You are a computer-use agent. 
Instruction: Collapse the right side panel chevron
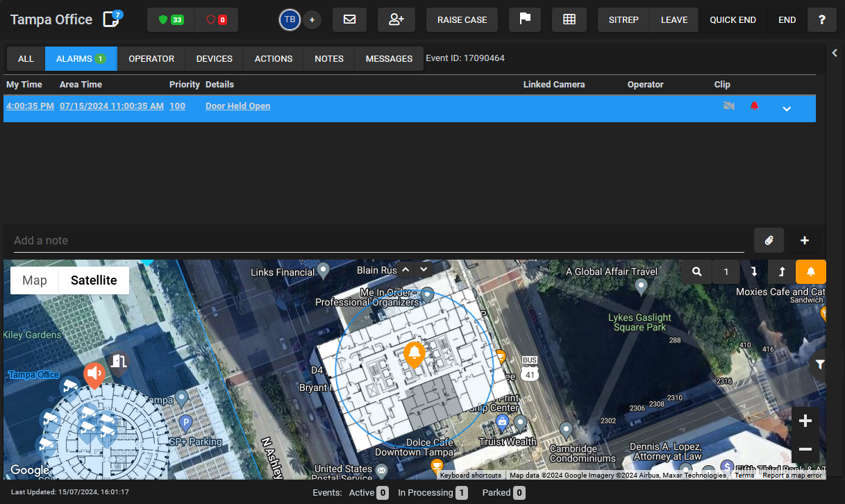pos(835,53)
